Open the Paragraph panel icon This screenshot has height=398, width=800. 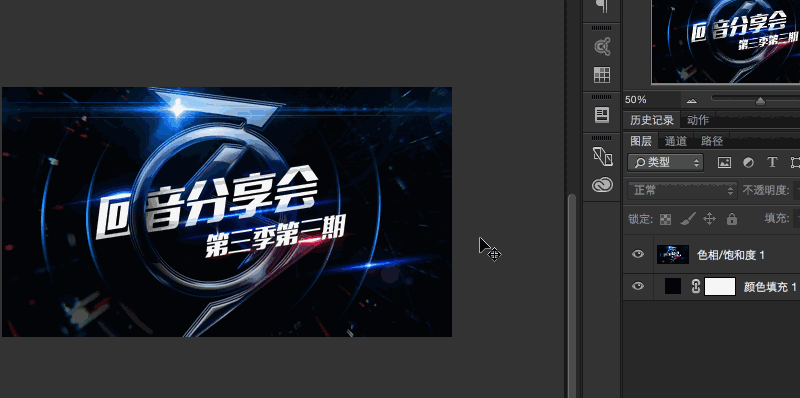coord(602,7)
